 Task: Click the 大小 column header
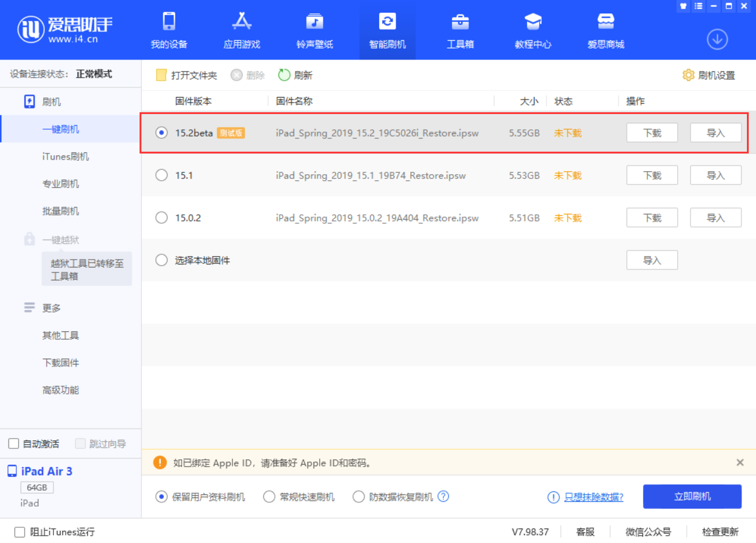[x=529, y=101]
